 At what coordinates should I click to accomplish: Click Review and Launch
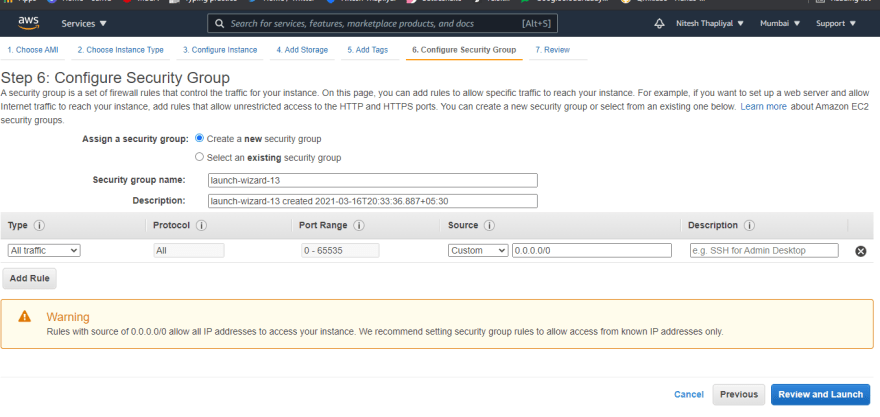pos(821,395)
